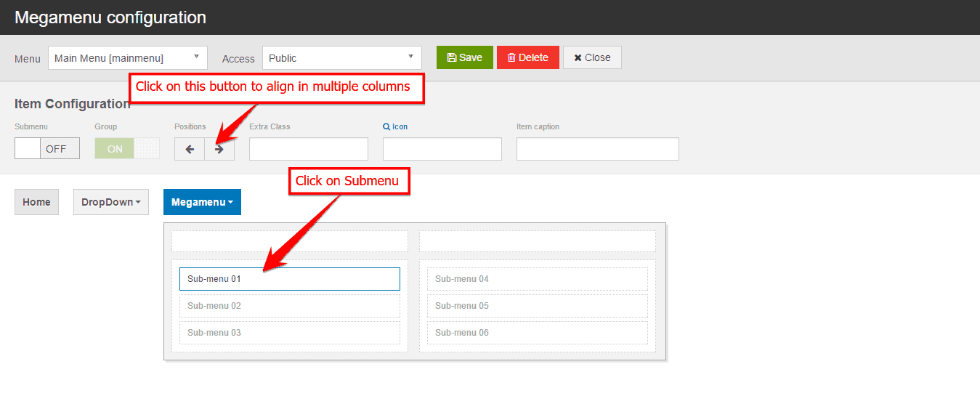Click the magnifier Icon search label
This screenshot has height=404, width=980.
click(x=395, y=126)
